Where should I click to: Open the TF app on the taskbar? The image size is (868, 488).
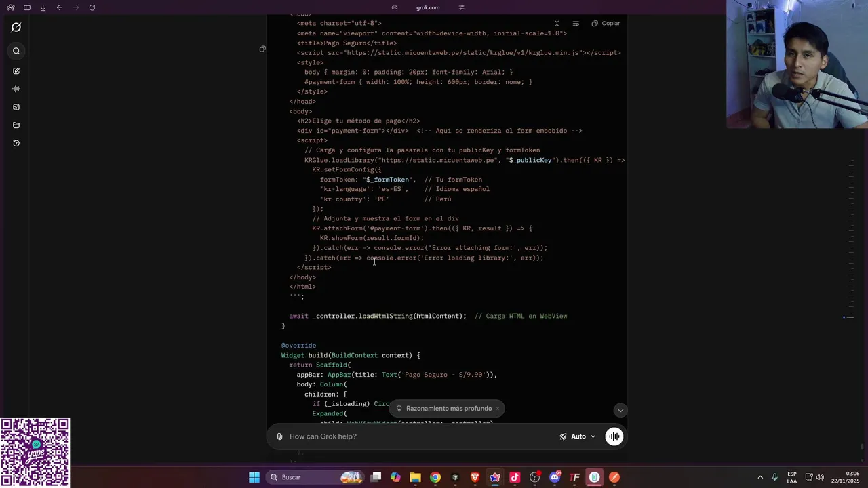[x=574, y=477]
